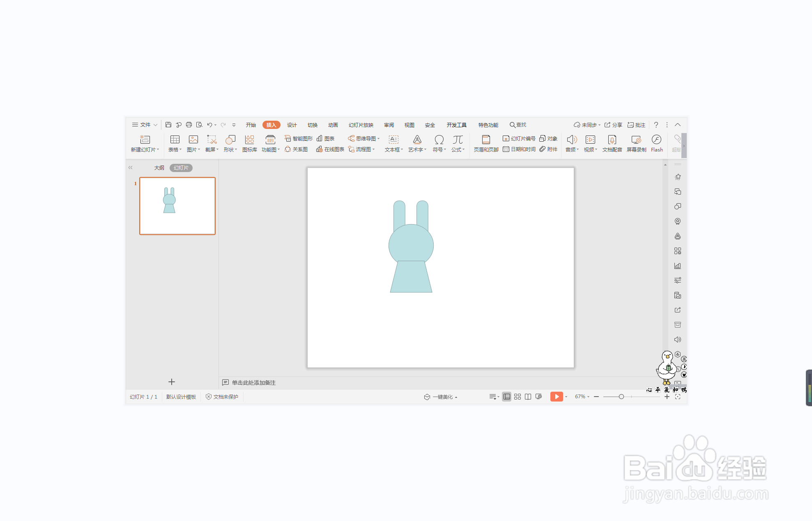
Task: Insert a 文本框 text box
Action: tap(393, 144)
